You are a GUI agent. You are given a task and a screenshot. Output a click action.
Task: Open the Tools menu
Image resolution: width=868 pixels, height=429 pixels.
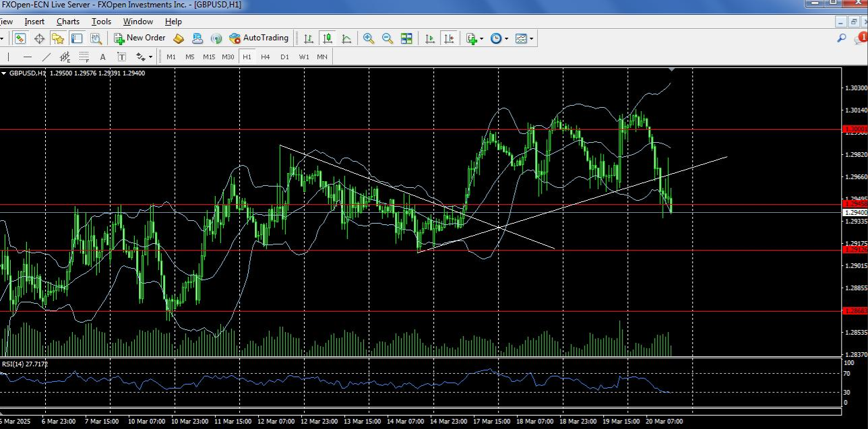coord(101,22)
